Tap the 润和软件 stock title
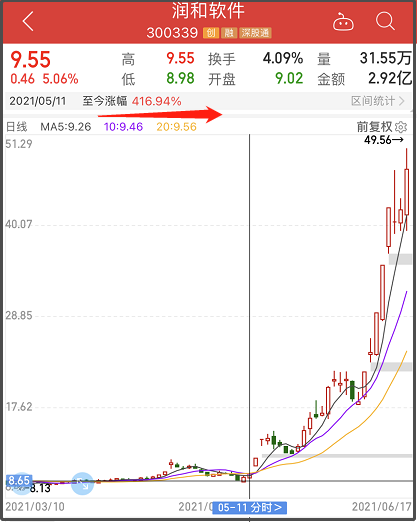 coord(208,11)
